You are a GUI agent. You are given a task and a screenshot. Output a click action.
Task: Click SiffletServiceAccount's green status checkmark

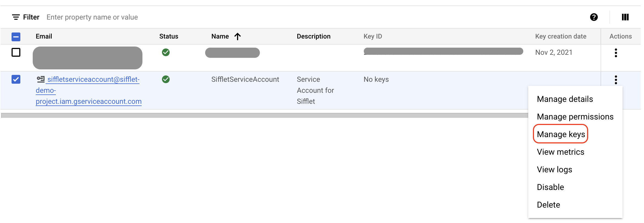click(x=166, y=79)
